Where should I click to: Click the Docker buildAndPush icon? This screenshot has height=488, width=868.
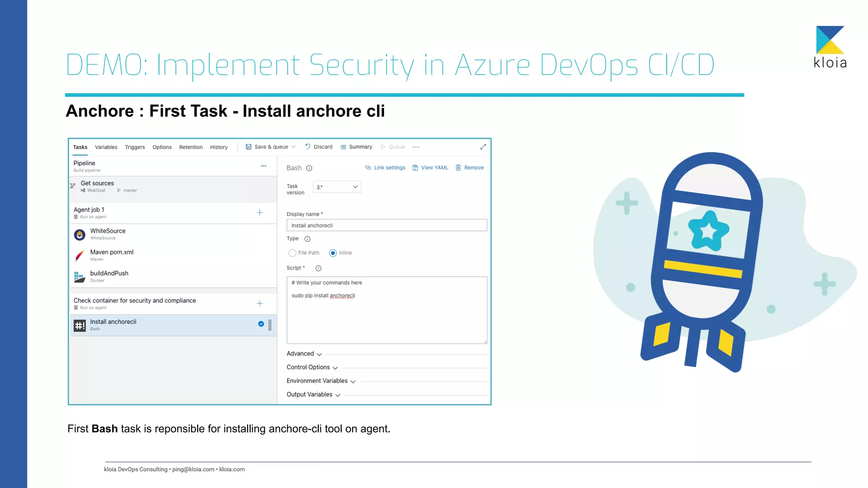(x=80, y=277)
